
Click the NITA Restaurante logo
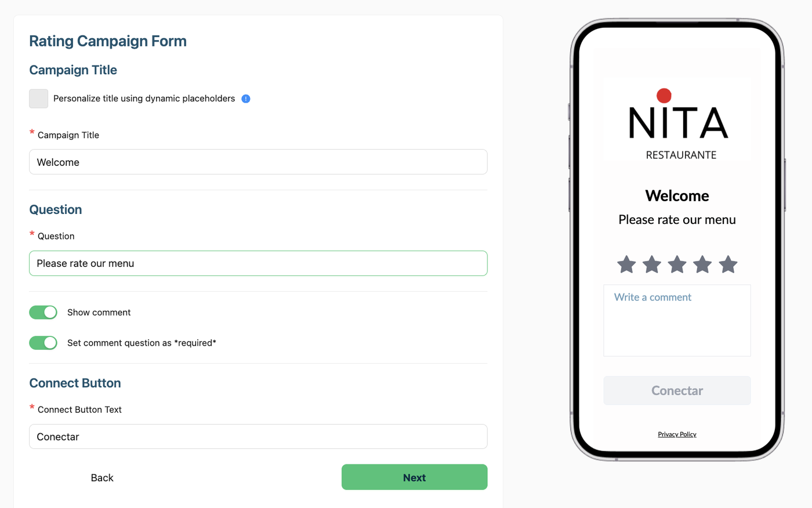coord(677,119)
